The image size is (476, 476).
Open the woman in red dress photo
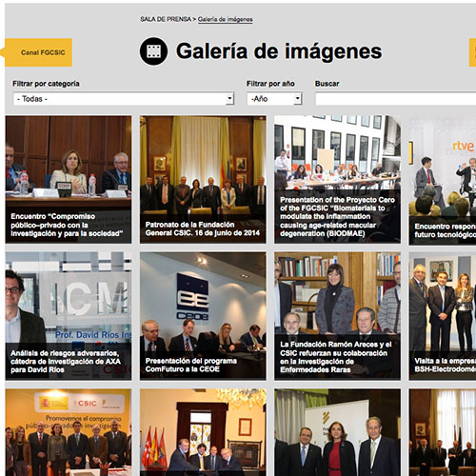(337, 432)
